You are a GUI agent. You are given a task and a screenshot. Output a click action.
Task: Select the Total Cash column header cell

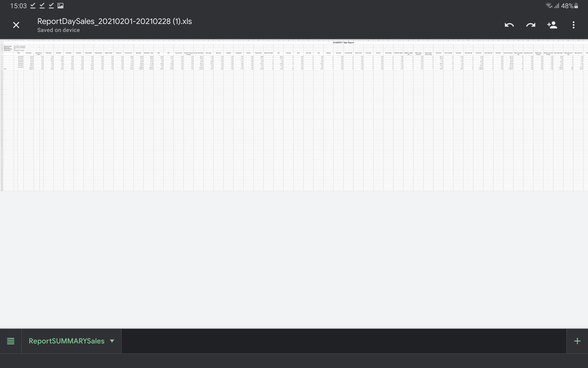click(x=478, y=53)
